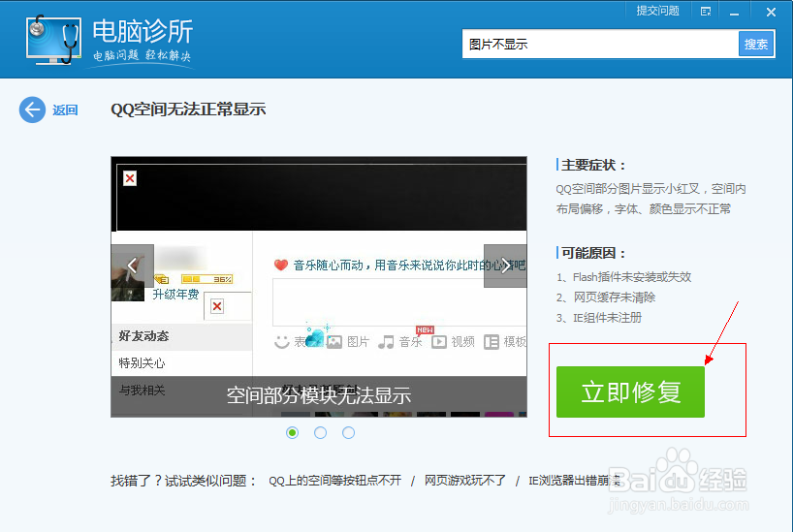Click the 可能原因 heading

click(593, 253)
